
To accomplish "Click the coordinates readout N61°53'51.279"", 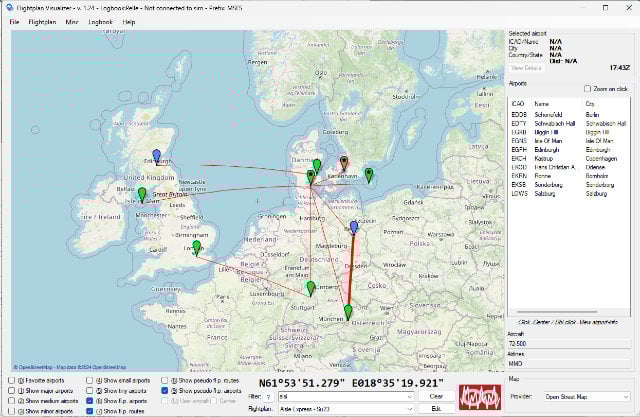I will [x=303, y=383].
